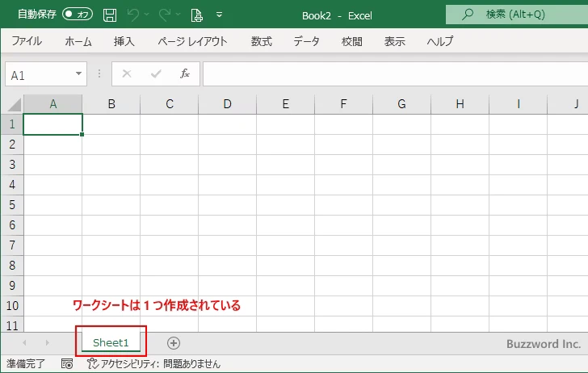Select column I header
Viewport: 588px width, 373px height.
(x=519, y=104)
